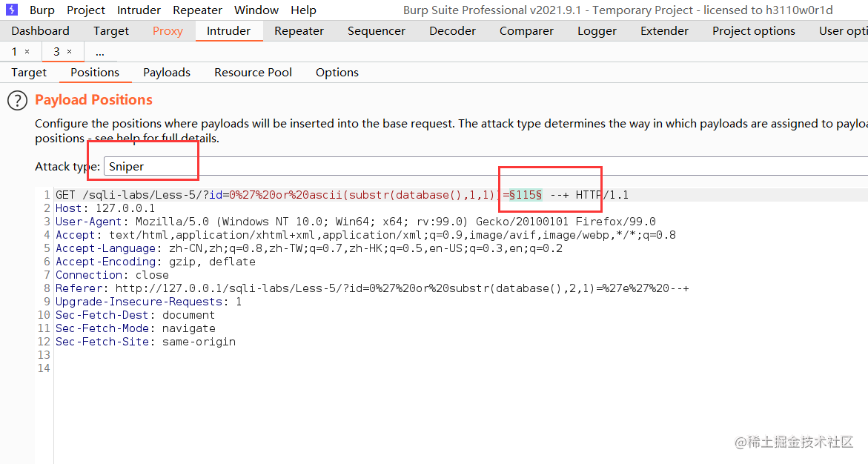The height and width of the screenshot is (464, 868).
Task: Select intruder attack tab 3
Action: [x=56, y=51]
